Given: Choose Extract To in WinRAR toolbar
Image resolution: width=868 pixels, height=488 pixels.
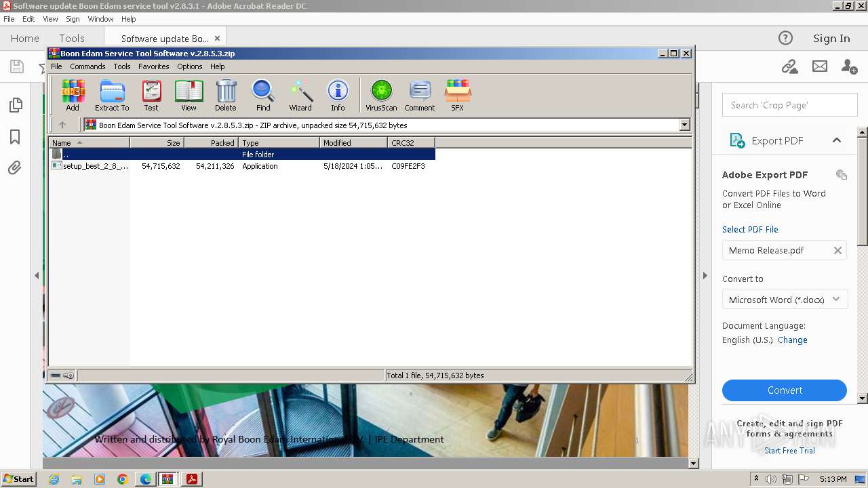Looking at the screenshot, I should 112,95.
